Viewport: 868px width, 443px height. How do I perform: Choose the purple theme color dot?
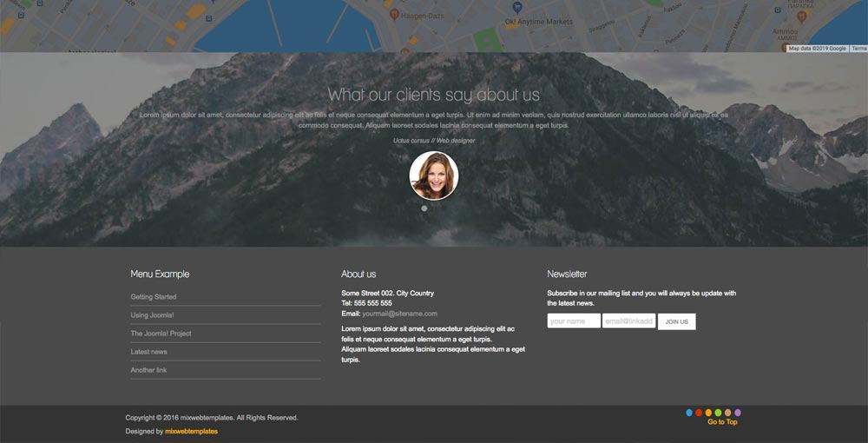(738, 413)
